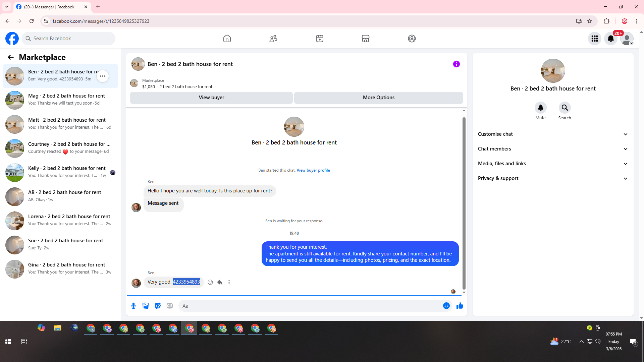React to Ben's message with the emoji icon
This screenshot has width=644, height=362.
click(x=210, y=282)
